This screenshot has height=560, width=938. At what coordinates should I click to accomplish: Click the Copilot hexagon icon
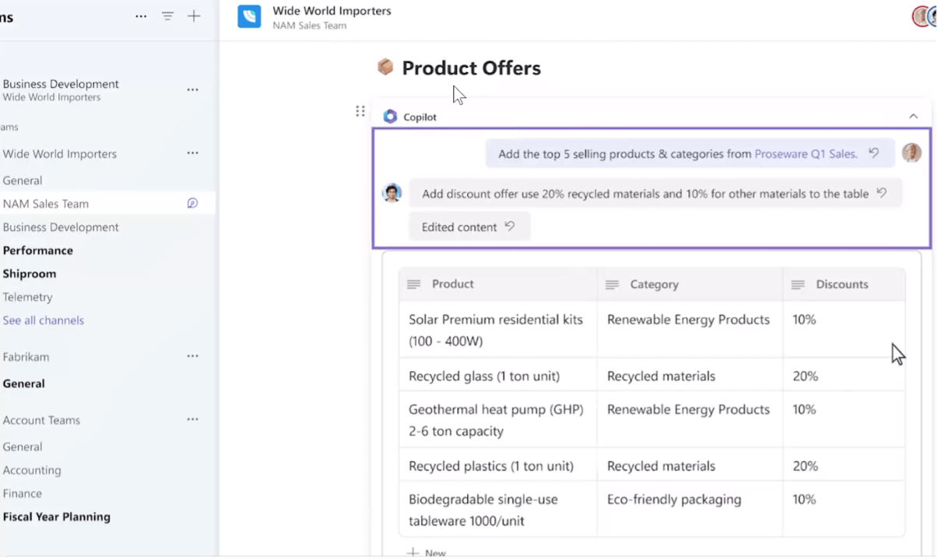390,117
